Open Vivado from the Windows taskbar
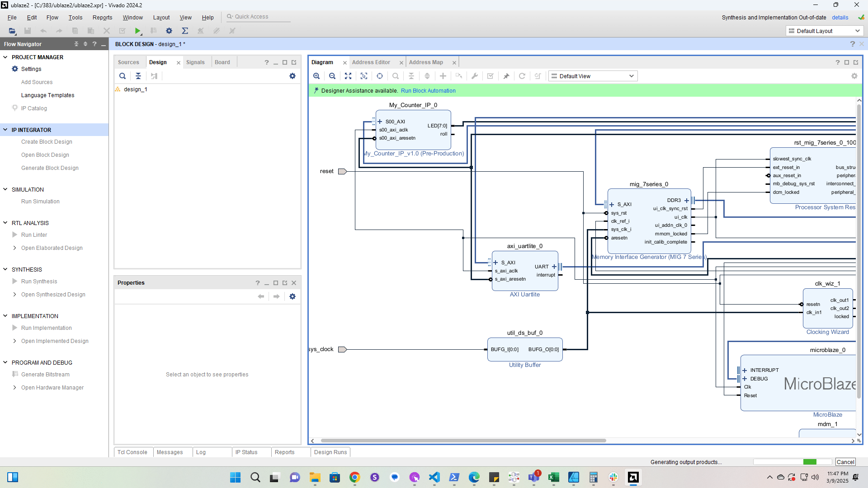The height and width of the screenshot is (488, 868). click(x=633, y=477)
